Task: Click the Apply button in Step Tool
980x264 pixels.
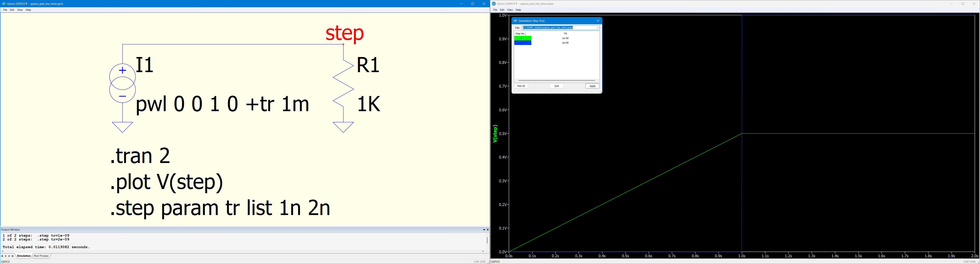Action: 592,86
